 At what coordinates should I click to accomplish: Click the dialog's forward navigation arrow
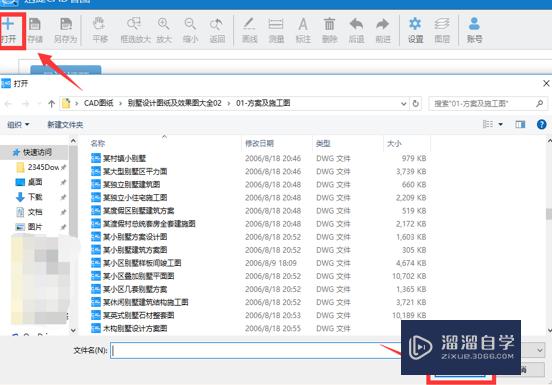click(25, 103)
